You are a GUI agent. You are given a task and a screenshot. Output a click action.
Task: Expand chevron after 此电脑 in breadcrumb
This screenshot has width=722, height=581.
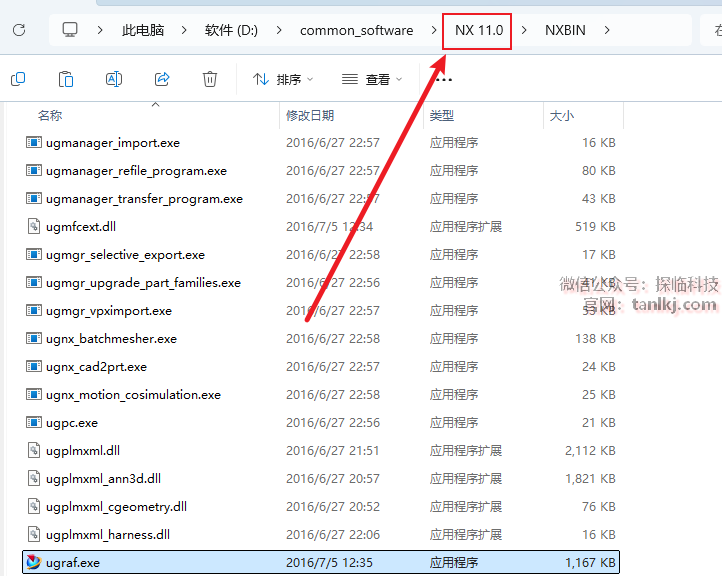[x=184, y=30]
